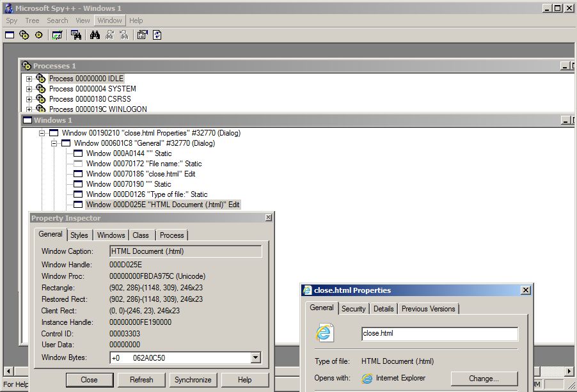Click the Close button in Property Inspector
The image size is (577, 392).
click(x=90, y=380)
